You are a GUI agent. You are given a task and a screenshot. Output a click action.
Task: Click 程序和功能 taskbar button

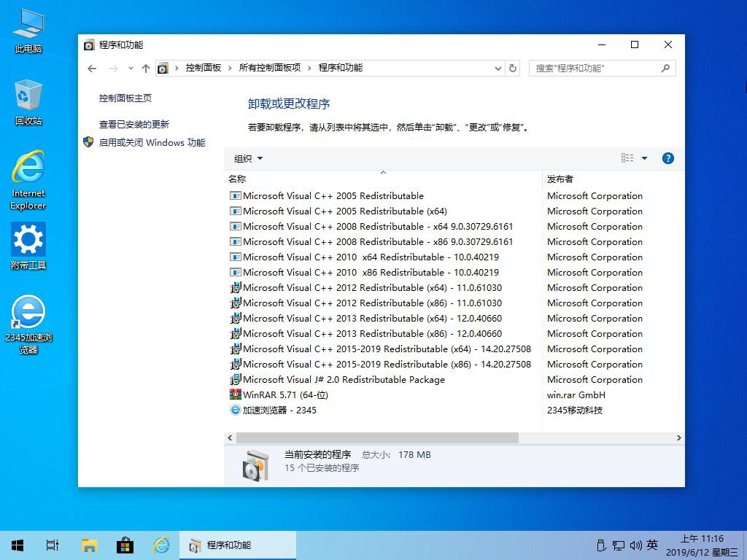[238, 545]
